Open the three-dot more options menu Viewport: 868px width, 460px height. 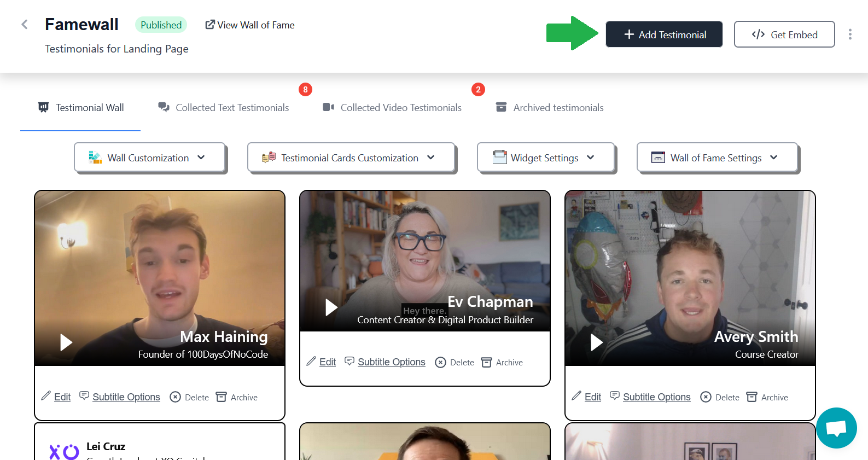click(849, 34)
